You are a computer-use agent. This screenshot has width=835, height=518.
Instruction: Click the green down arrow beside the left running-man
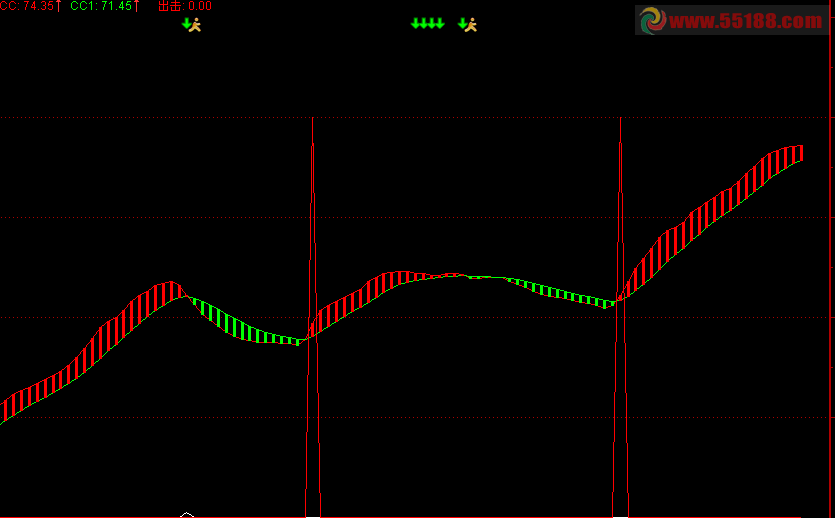[186, 23]
